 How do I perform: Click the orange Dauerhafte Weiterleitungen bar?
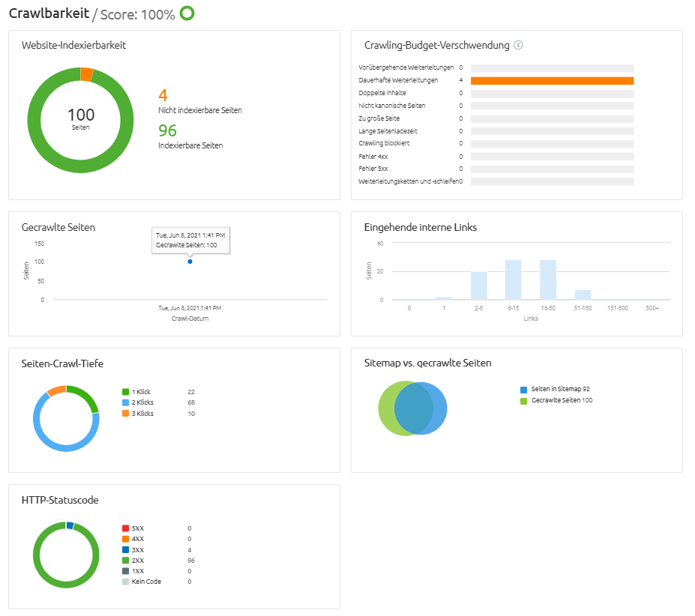(552, 80)
